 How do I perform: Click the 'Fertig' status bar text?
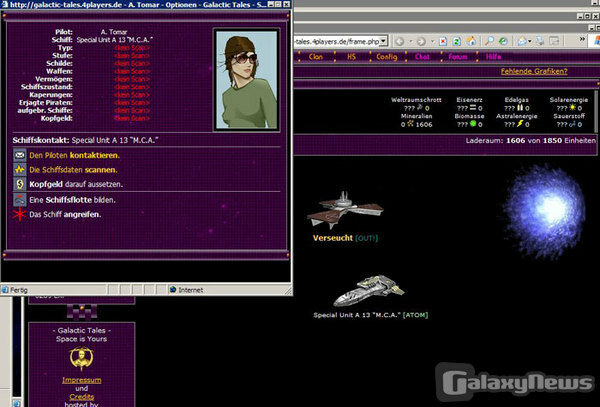19,290
